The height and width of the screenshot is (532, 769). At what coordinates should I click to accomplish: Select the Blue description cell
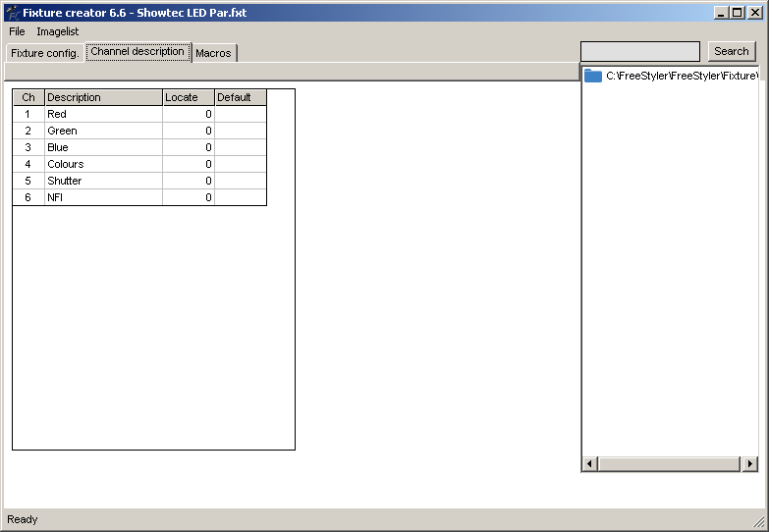click(x=103, y=147)
